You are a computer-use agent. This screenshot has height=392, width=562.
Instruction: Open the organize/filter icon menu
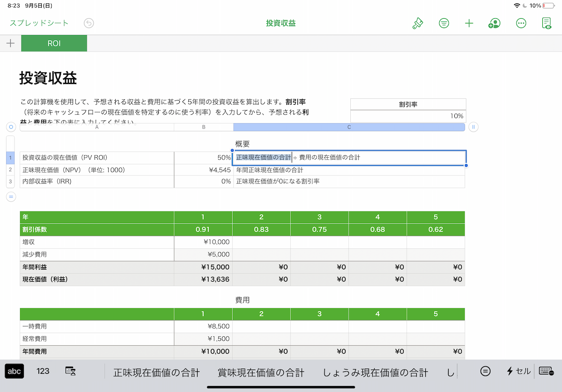(444, 23)
